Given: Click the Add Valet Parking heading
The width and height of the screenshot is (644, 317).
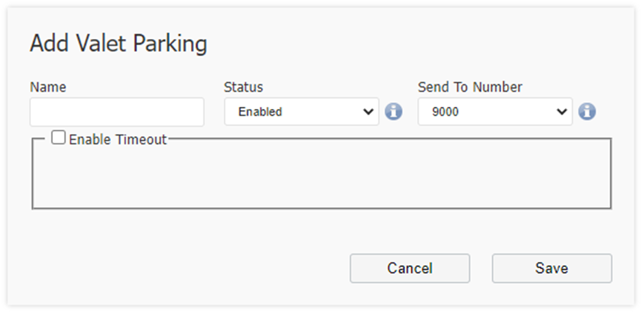Looking at the screenshot, I should (x=119, y=43).
